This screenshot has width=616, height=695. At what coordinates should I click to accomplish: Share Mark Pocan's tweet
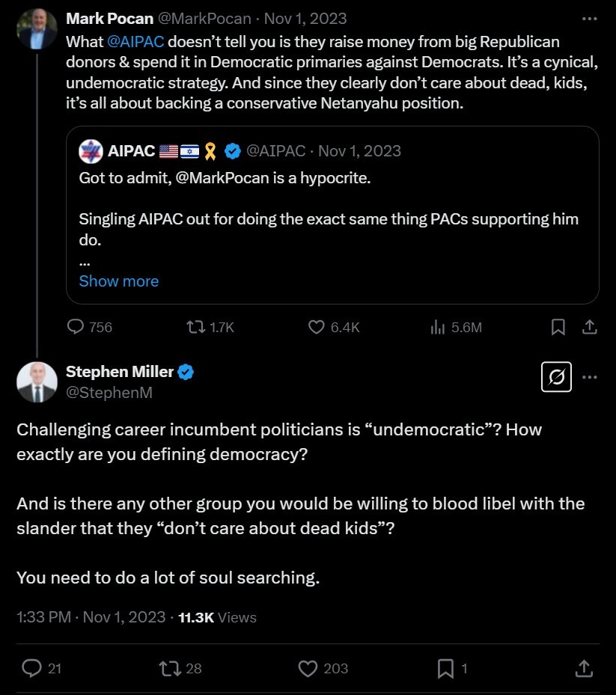pyautogui.click(x=589, y=327)
